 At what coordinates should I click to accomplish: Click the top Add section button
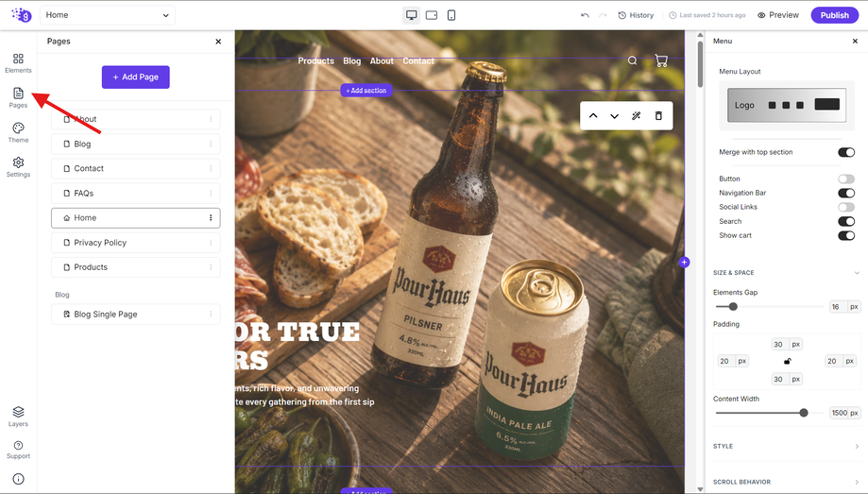click(366, 91)
